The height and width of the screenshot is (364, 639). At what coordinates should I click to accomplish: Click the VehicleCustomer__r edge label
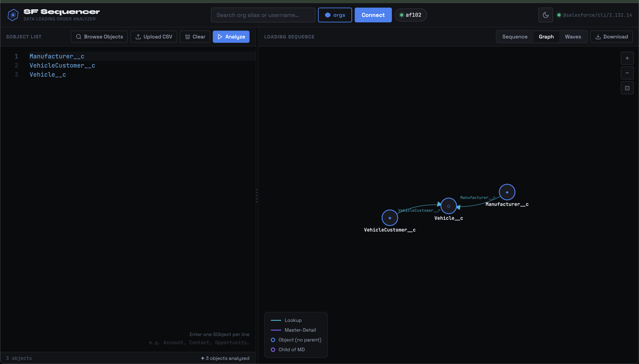click(x=419, y=210)
